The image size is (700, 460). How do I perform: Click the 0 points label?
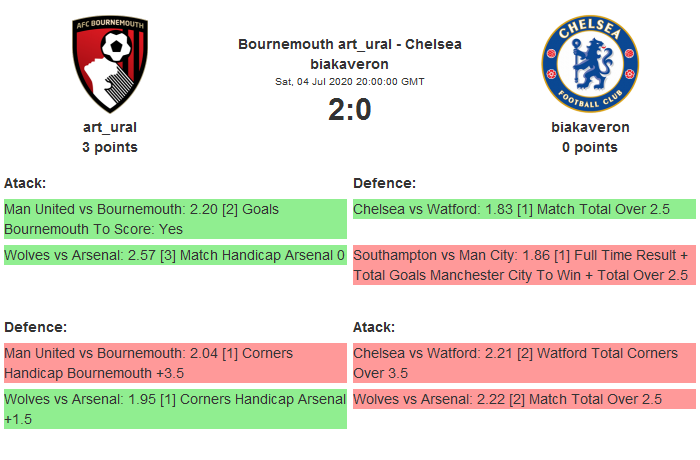coord(590,147)
